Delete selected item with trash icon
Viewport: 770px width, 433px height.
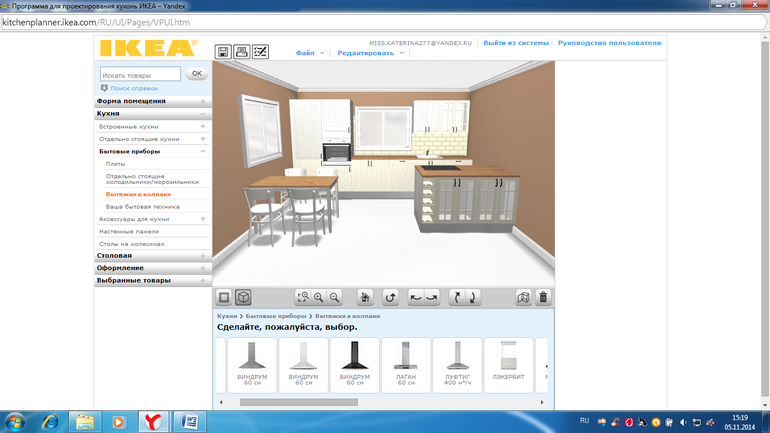pos(543,298)
